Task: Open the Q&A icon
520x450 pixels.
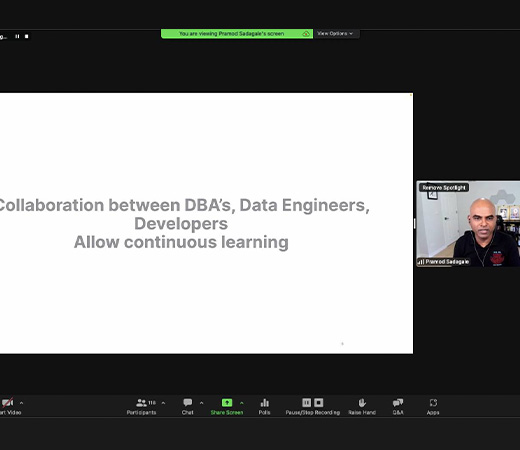Action: 398,403
